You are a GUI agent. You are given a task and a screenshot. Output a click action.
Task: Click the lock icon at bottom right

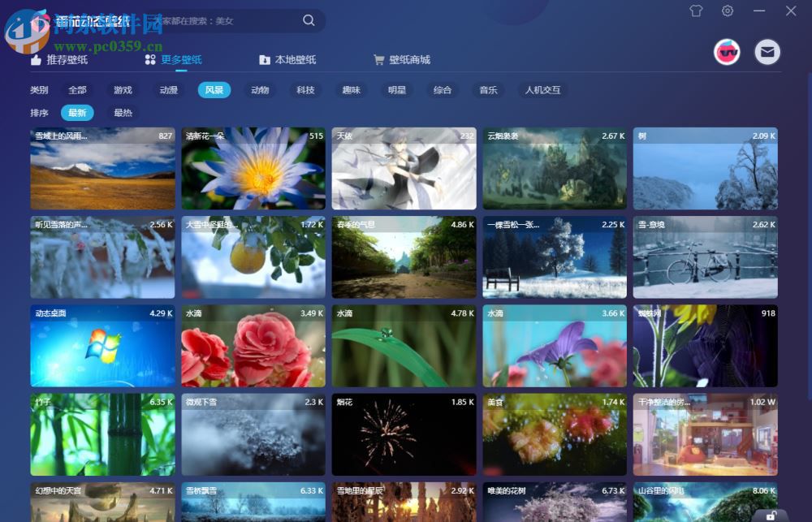(771, 516)
